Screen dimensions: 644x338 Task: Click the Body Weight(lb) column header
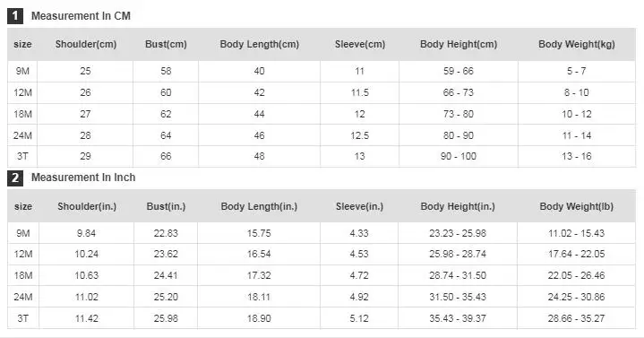coord(577,206)
